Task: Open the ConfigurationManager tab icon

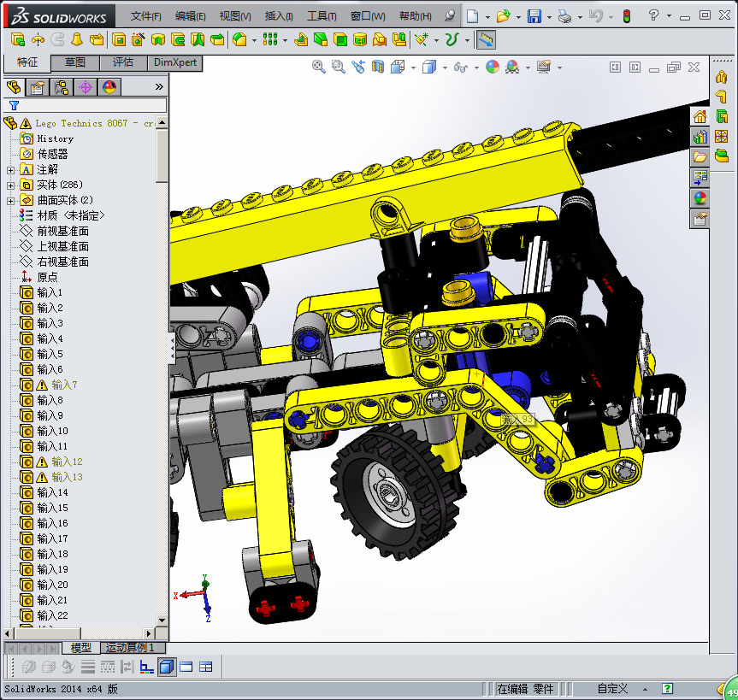Action: coord(62,87)
